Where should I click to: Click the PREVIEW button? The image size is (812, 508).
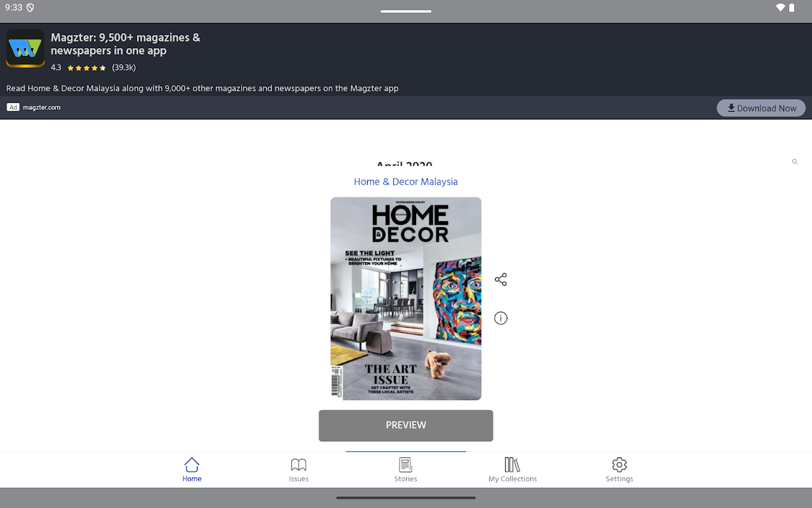[406, 425]
